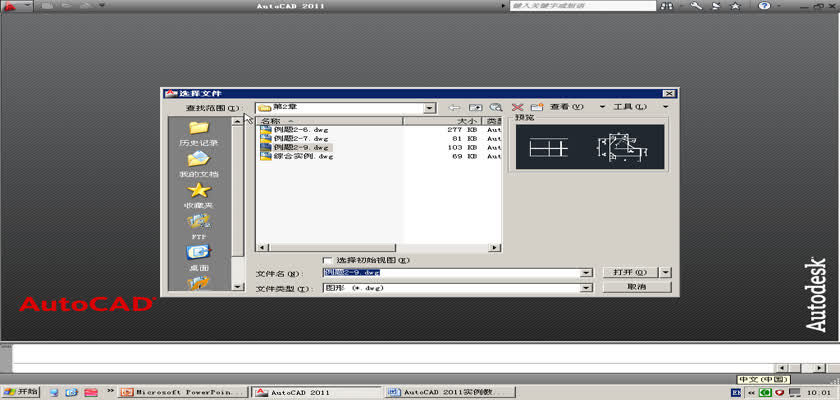Click the satellite Communication Center icon
The image size is (840, 400).
pos(716,6)
